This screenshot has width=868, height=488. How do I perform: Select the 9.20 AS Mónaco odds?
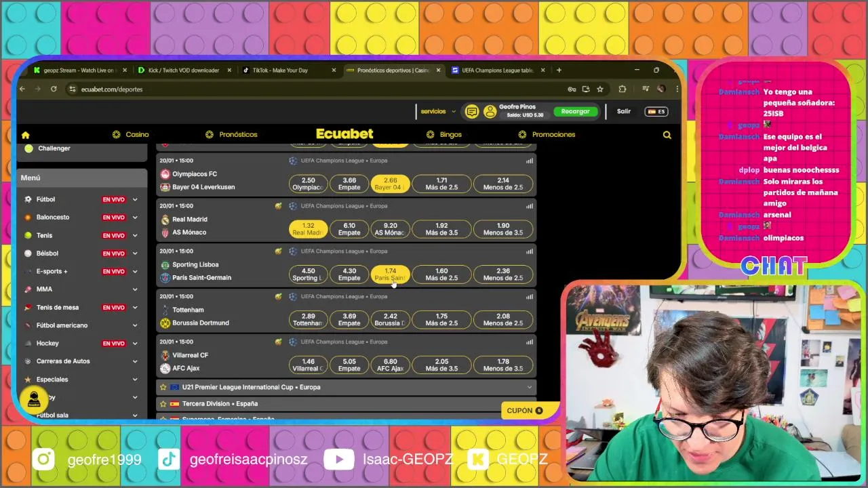pos(391,229)
